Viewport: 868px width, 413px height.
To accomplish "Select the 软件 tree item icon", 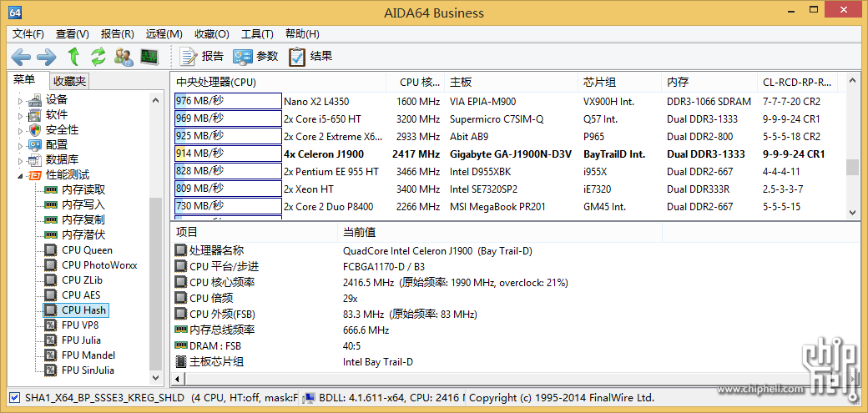I will click(35, 115).
